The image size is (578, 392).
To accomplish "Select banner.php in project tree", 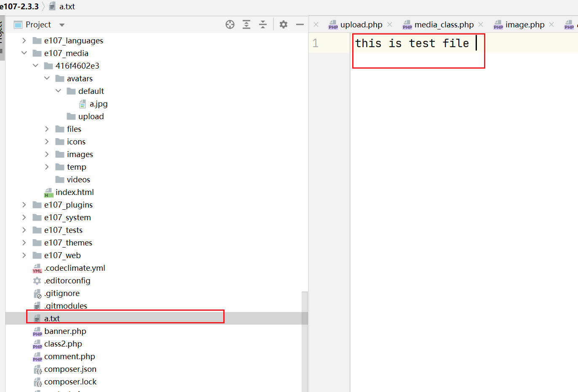I will click(x=65, y=331).
